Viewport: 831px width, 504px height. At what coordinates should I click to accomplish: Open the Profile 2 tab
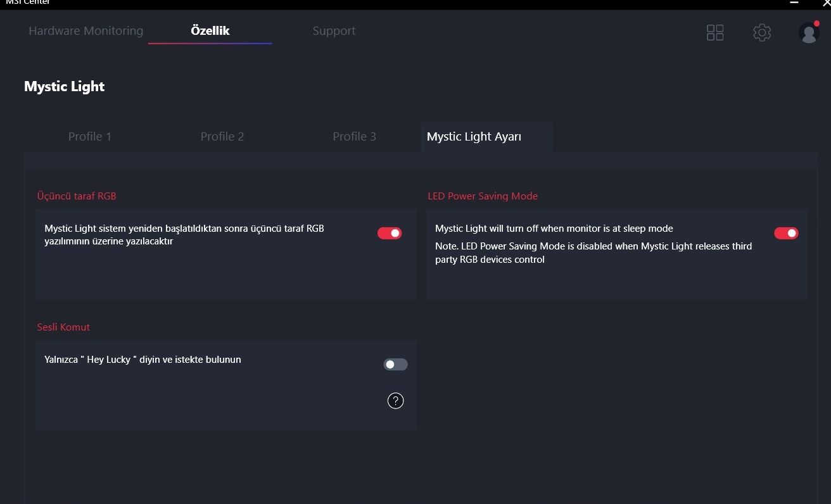[x=222, y=136]
